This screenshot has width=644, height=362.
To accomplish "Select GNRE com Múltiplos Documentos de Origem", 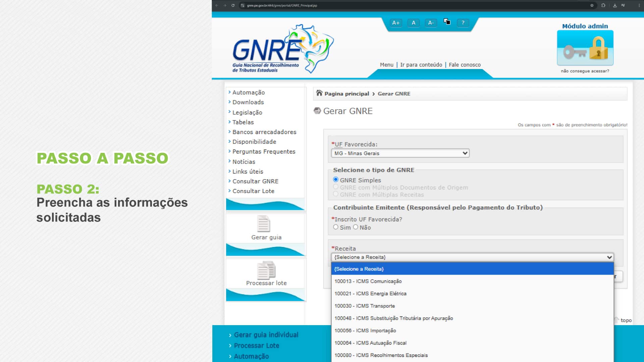I will pos(336,187).
